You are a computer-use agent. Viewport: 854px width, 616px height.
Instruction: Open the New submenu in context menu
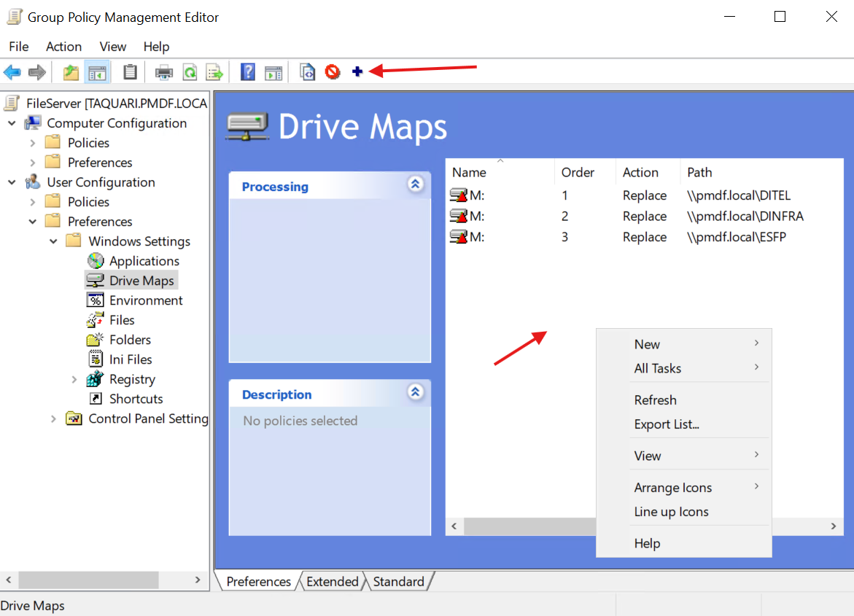pyautogui.click(x=647, y=344)
